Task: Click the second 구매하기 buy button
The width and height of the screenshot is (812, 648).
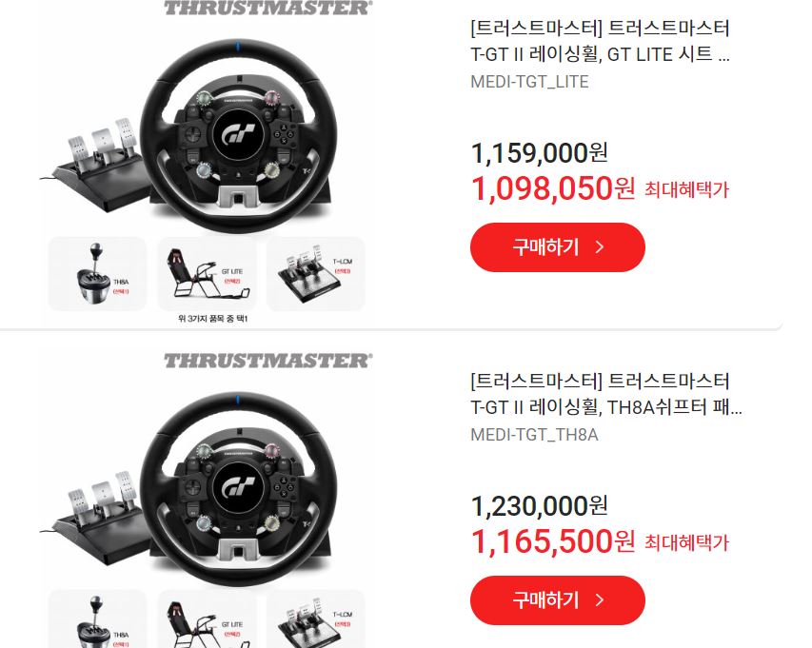Action: (557, 599)
